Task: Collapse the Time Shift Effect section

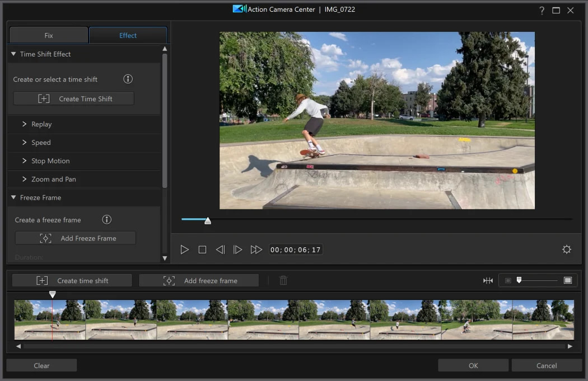Action: pos(13,54)
